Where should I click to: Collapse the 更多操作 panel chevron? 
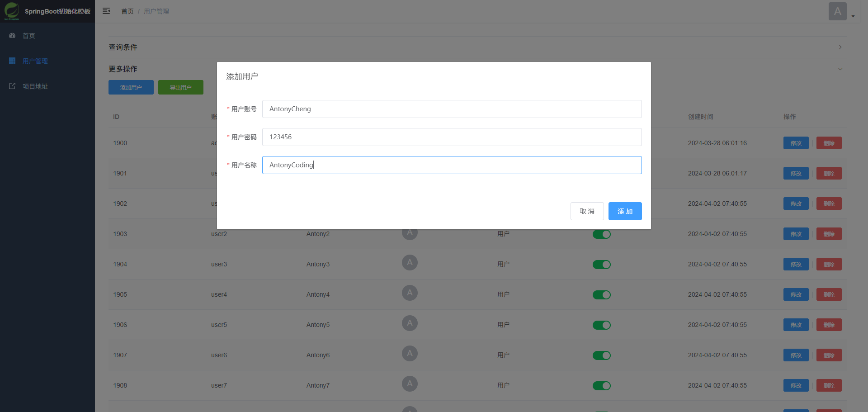pos(840,69)
